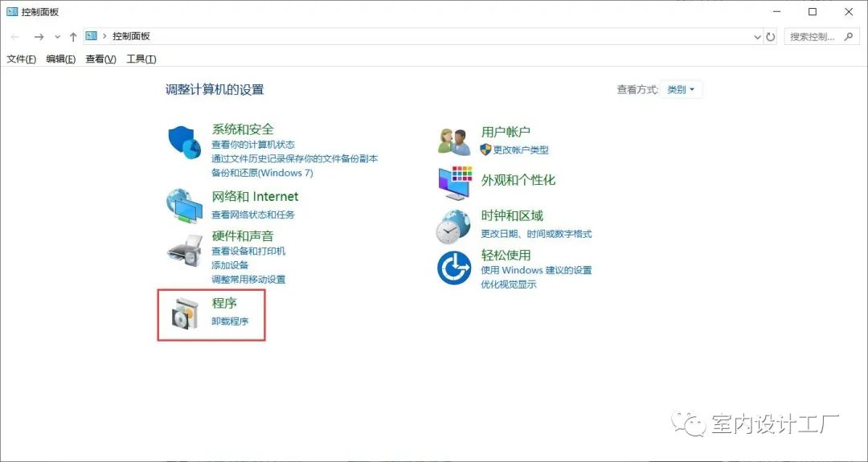The height and width of the screenshot is (462, 868).
Task: Open the recent locations dropdown arrow
Action: click(58, 37)
